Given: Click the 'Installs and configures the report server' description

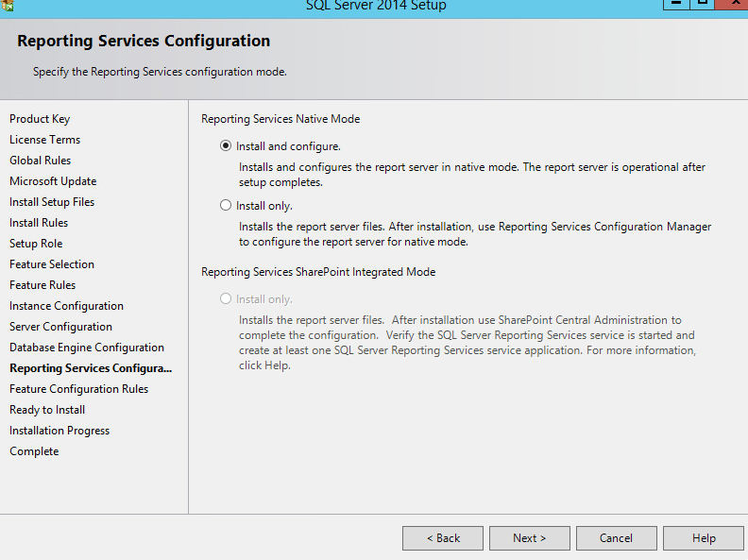Looking at the screenshot, I should [472, 175].
